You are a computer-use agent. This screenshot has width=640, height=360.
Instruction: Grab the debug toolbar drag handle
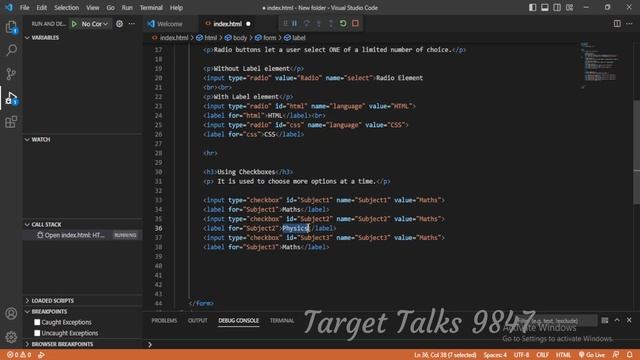click(x=285, y=23)
